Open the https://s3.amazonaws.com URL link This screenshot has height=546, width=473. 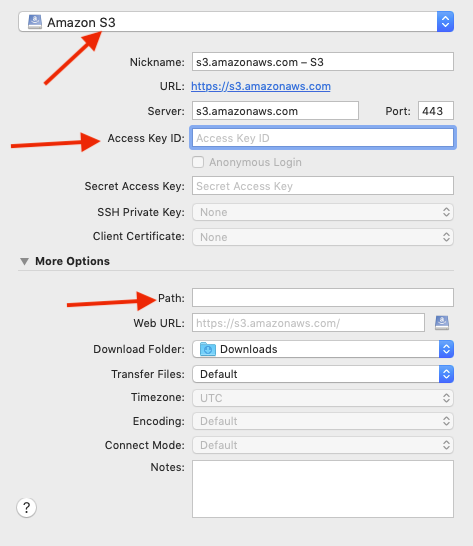click(261, 86)
